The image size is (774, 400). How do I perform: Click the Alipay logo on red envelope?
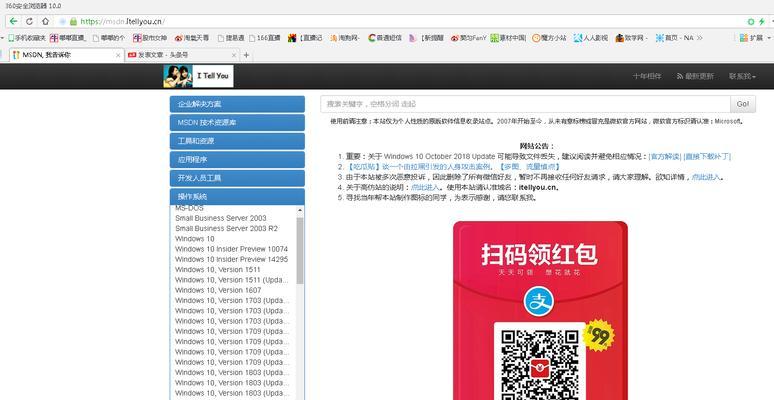click(x=539, y=301)
